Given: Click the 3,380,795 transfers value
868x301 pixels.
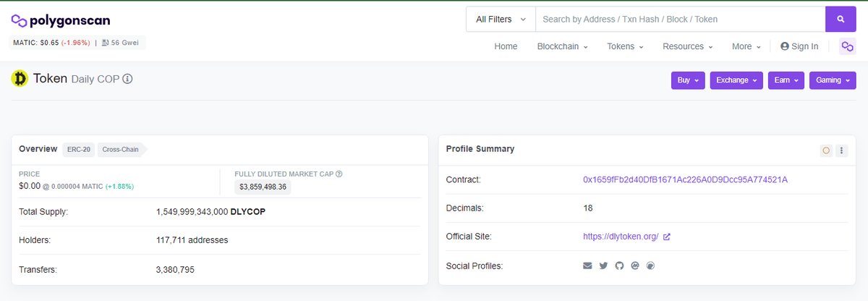Looking at the screenshot, I should (175, 270).
